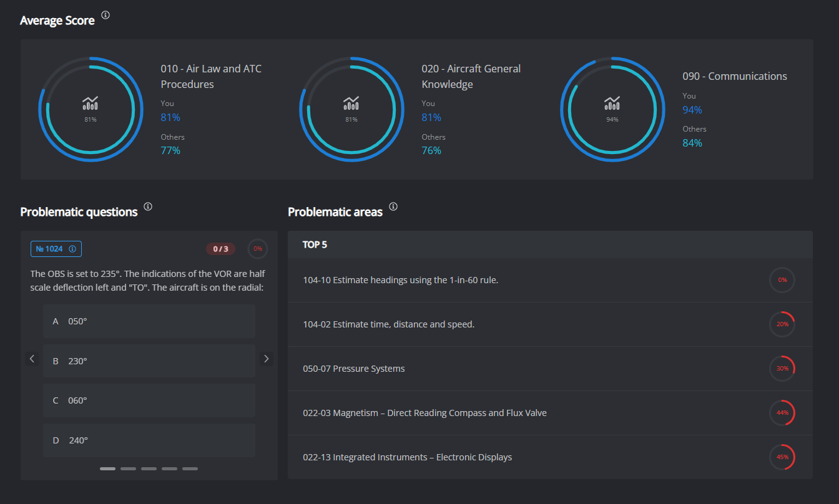The height and width of the screenshot is (504, 839).
Task: Select answer B 230°
Action: pyautogui.click(x=149, y=361)
